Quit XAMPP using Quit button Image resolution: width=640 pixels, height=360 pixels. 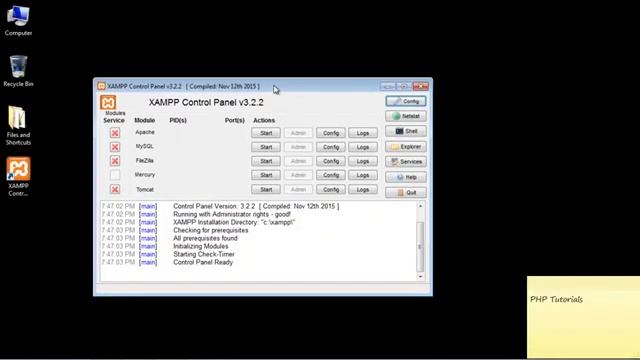(x=406, y=192)
